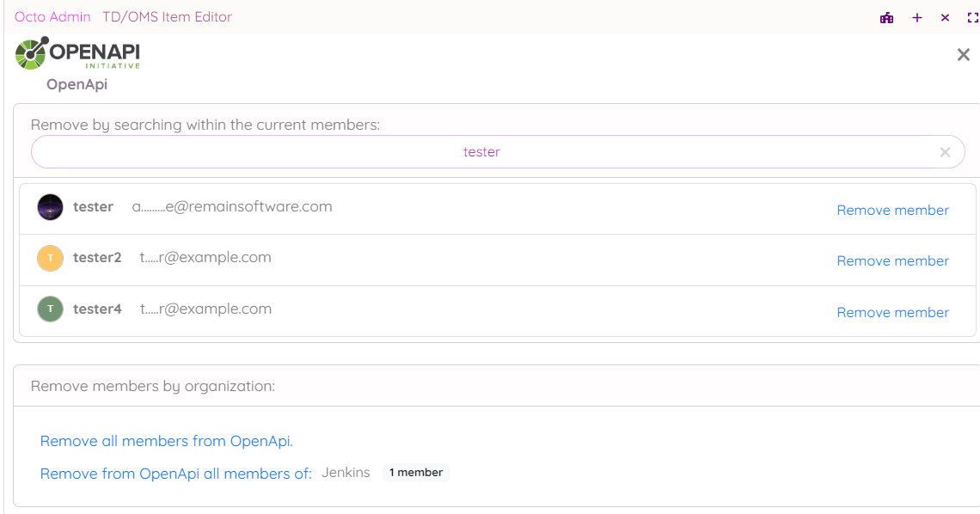This screenshot has height=514, width=980.
Task: Remove member tester2
Action: [892, 261]
